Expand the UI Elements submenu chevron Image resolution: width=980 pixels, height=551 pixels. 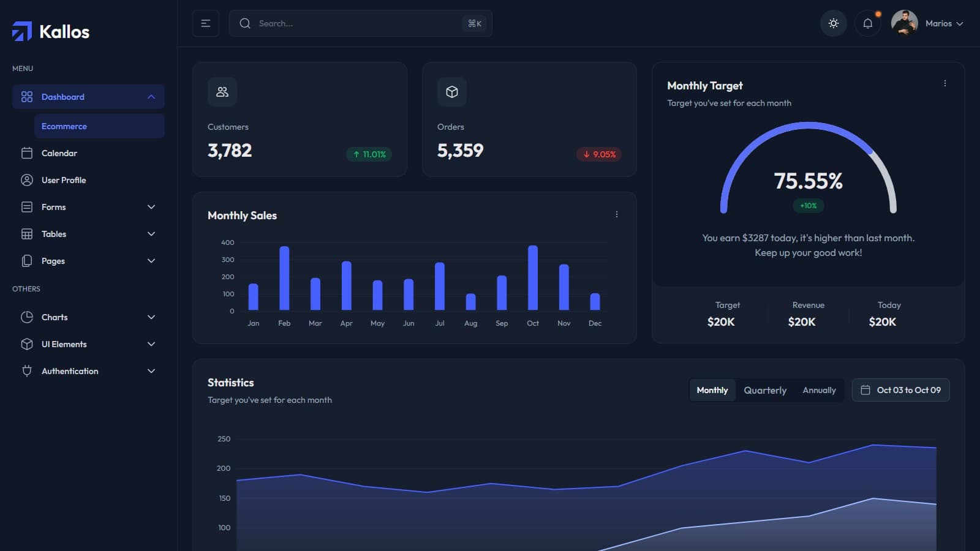(151, 344)
